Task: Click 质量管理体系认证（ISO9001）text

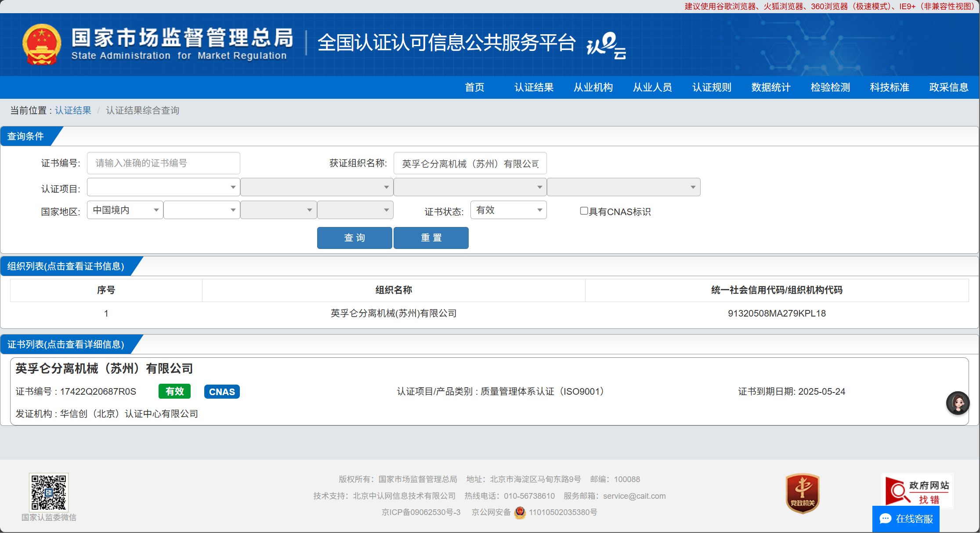Action: 544,392
